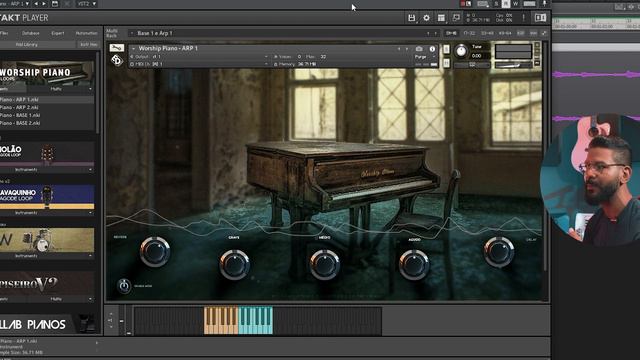Toggle the minimized view icon in header
640x360 pixels.
point(456,18)
